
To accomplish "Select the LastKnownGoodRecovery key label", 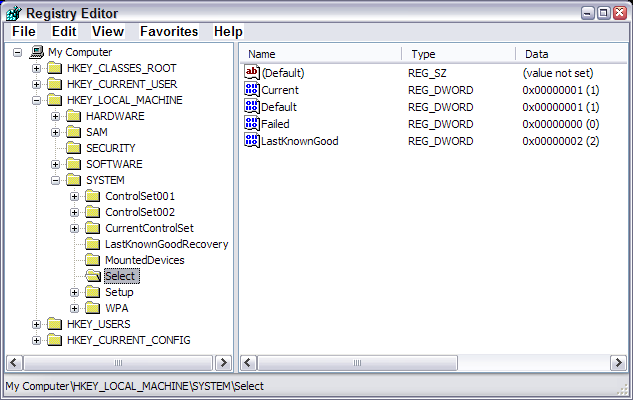I will [x=167, y=244].
